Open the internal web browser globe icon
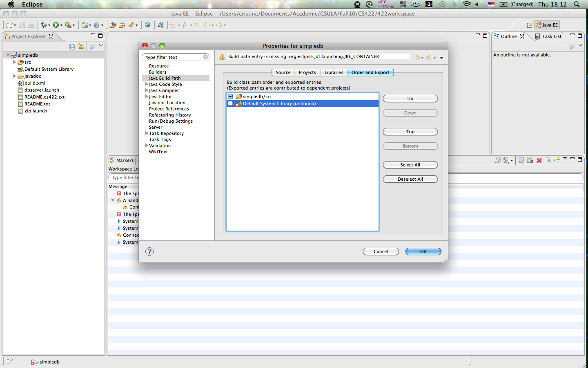Viewport: 588px width, 368px height. [147, 25]
